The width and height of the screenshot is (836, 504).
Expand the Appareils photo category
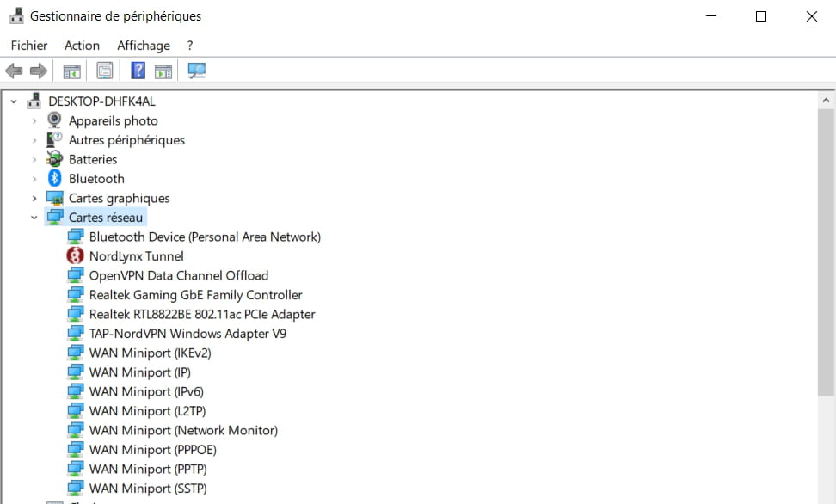click(34, 121)
